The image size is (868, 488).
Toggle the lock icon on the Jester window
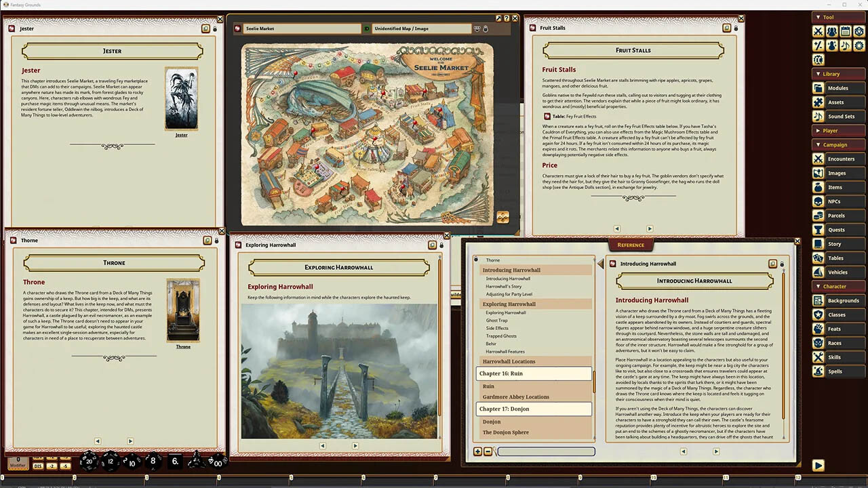click(216, 28)
